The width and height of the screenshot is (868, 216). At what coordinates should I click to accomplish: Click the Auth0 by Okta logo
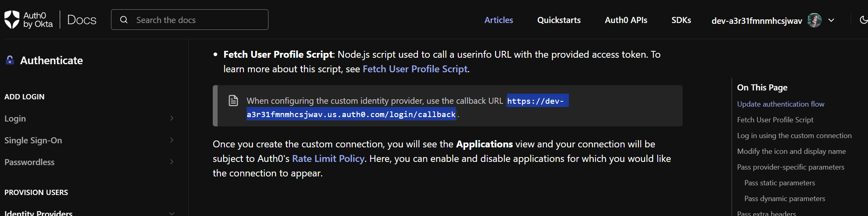[x=29, y=20]
